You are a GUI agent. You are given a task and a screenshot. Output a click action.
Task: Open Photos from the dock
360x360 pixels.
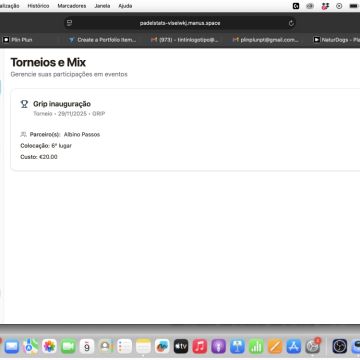[49, 346]
